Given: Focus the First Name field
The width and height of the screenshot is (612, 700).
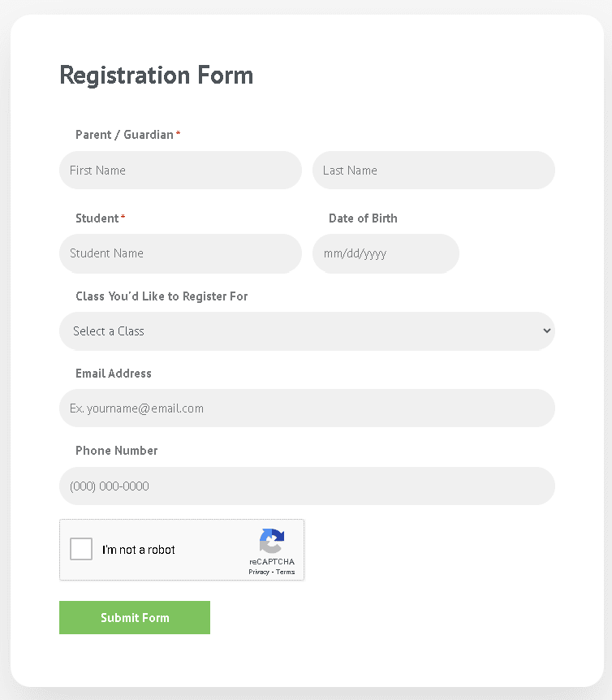Looking at the screenshot, I should click(181, 170).
